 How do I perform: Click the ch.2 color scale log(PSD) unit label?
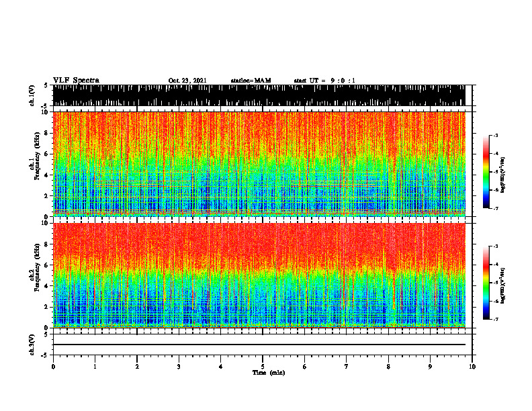click(503, 285)
